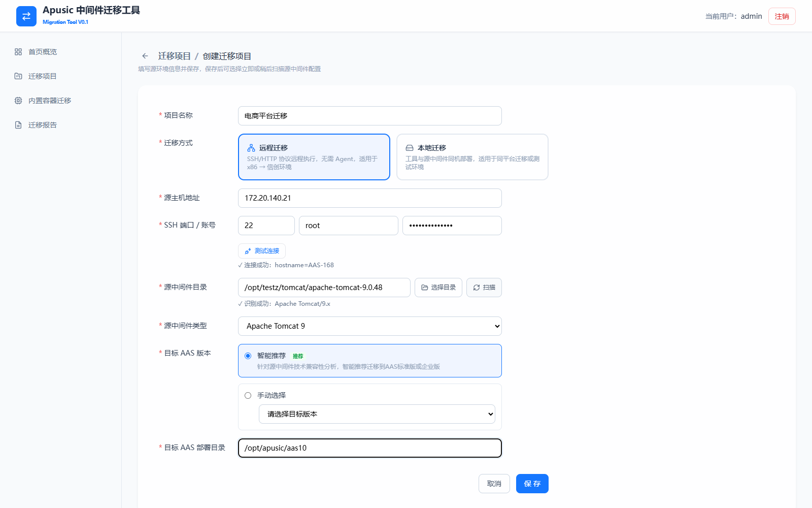Image resolution: width=812 pixels, height=508 pixels.
Task: Click the back arrow beside 迁移项目
Action: tap(145, 56)
